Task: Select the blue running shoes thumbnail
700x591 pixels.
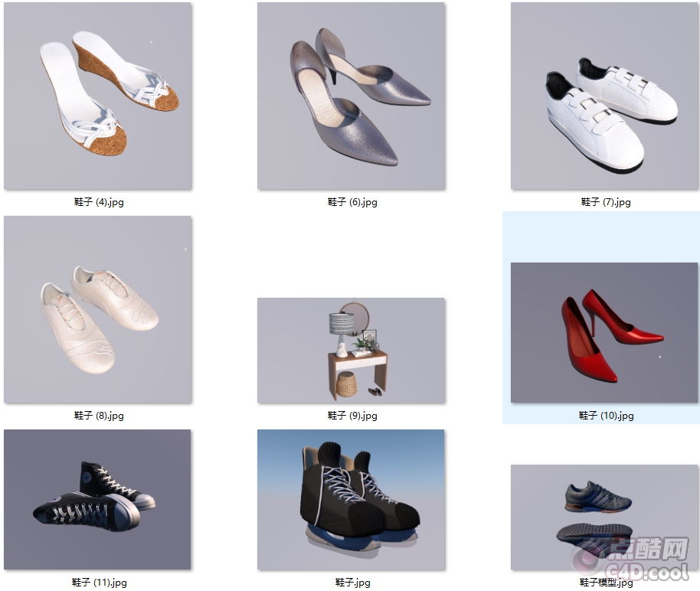Action: click(x=604, y=518)
